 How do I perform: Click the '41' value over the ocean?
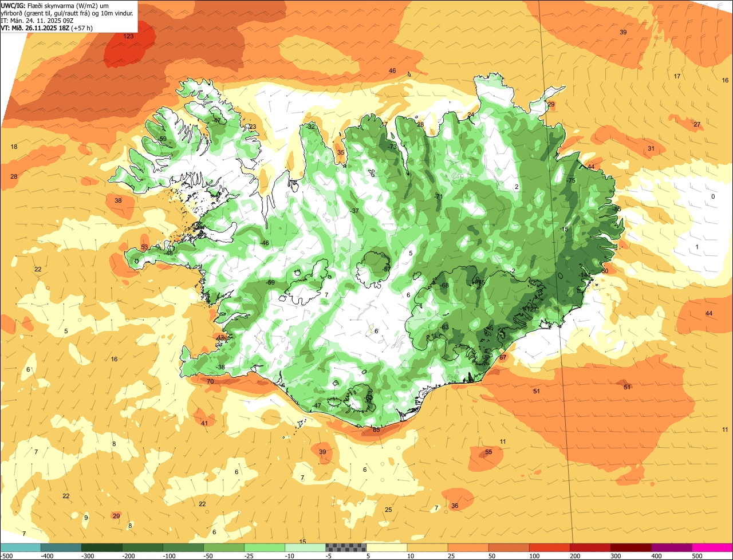[x=204, y=423]
